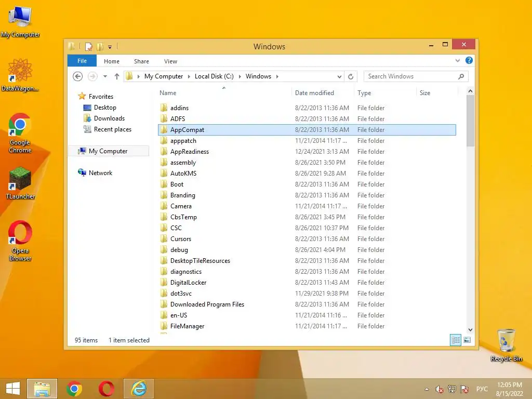The width and height of the screenshot is (532, 399).
Task: Click scrollbar down arrow in file list
Action: click(x=470, y=330)
